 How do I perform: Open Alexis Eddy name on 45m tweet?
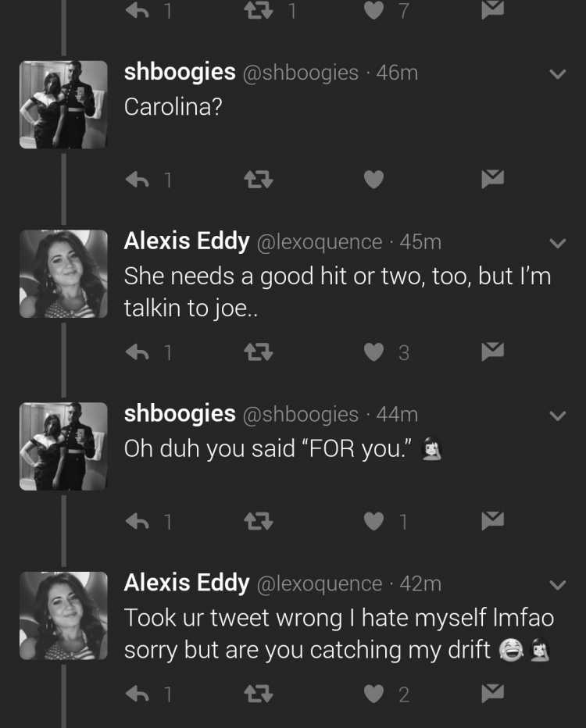[x=187, y=241]
